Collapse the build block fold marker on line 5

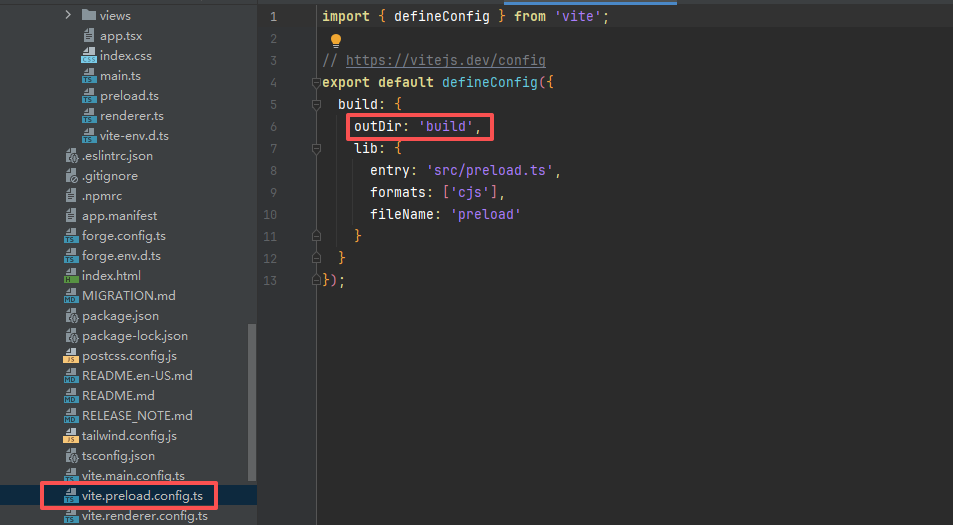pyautogui.click(x=316, y=105)
